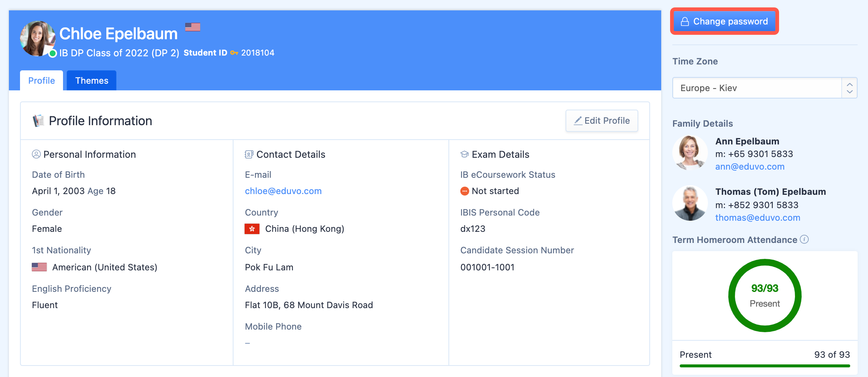Click Thomas (Tom) Epelbaum's name

tap(771, 192)
